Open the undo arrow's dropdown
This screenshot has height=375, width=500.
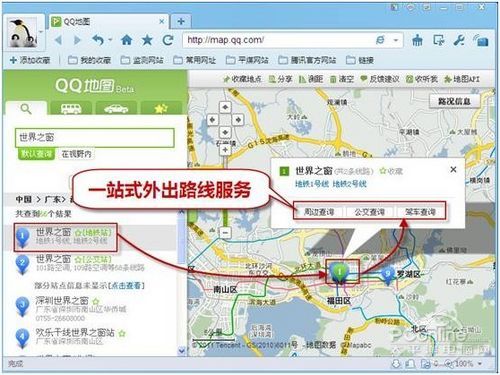point(110,40)
